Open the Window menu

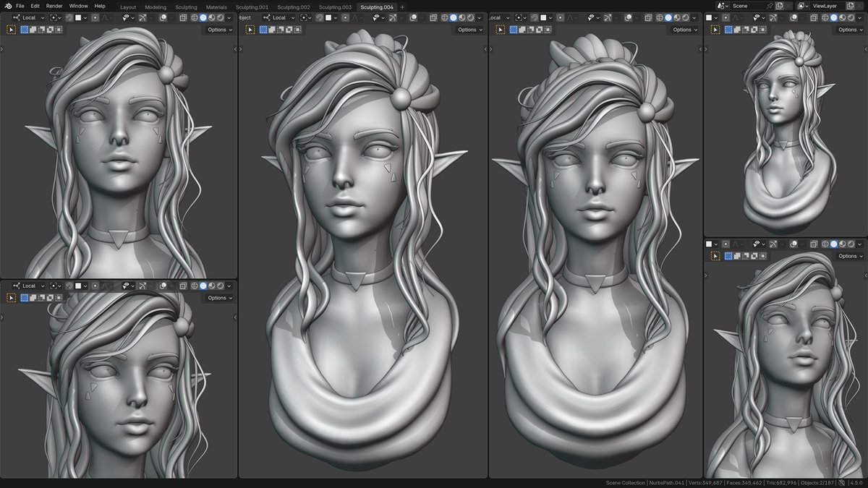coord(79,6)
